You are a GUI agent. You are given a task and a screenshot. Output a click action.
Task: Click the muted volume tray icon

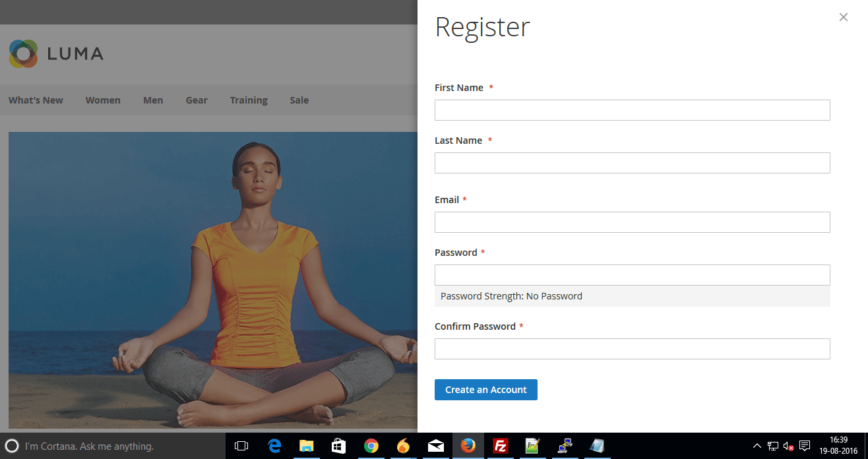click(x=788, y=446)
